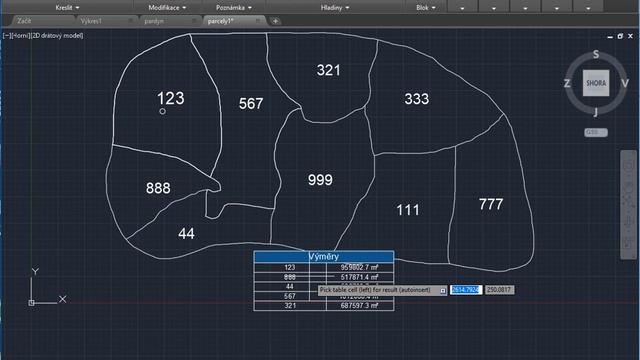Pick the table cell labeled 123
The image size is (640, 360).
290,267
